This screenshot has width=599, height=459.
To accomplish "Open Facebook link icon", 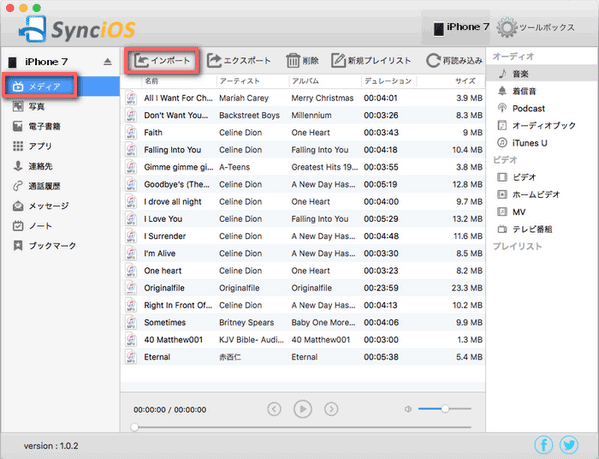I will (x=544, y=445).
